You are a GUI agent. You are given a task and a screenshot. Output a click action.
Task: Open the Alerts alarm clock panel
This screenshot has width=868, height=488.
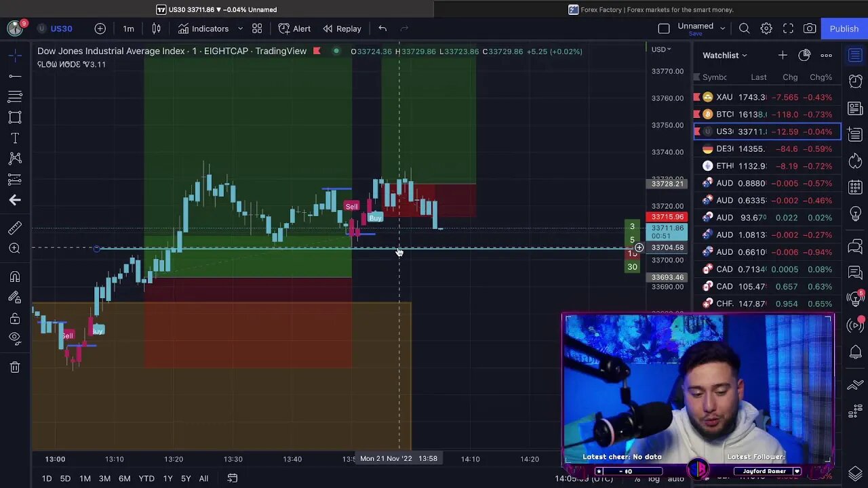tap(855, 82)
